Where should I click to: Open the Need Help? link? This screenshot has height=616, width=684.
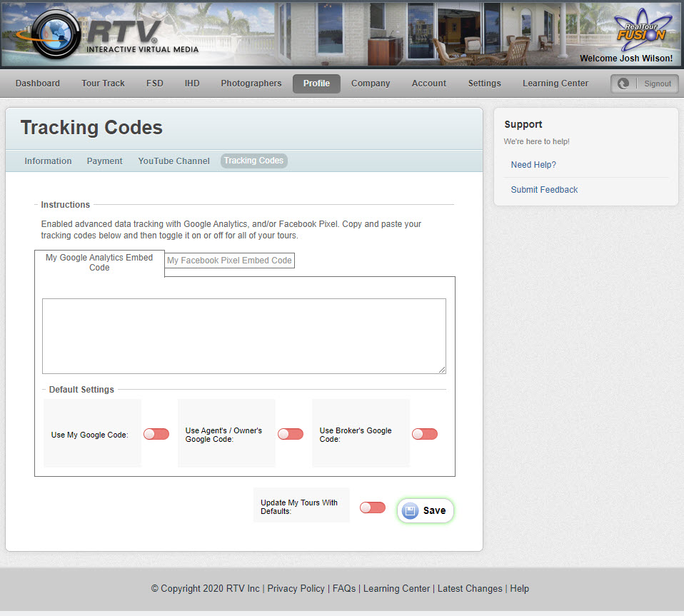coord(533,165)
